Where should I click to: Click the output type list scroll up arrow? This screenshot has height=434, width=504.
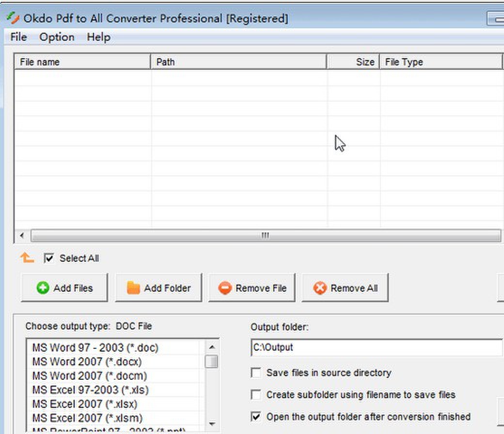pos(212,347)
